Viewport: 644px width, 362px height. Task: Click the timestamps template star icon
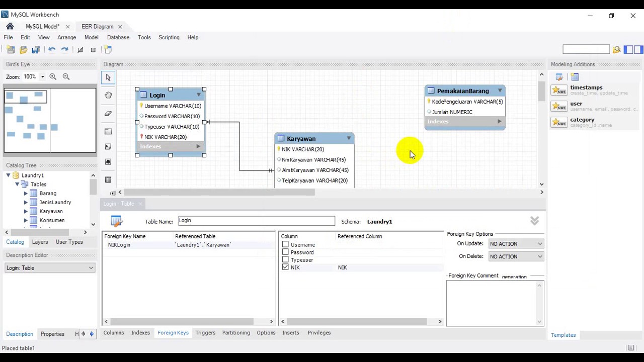pos(559,90)
